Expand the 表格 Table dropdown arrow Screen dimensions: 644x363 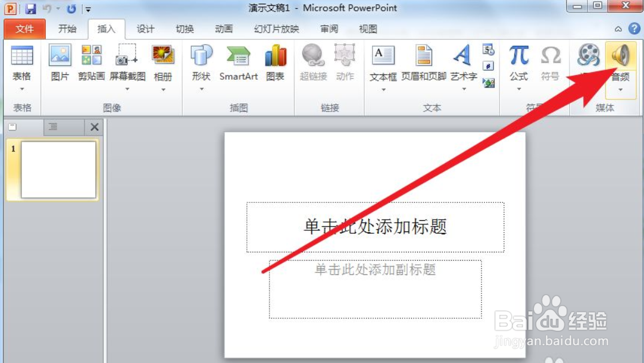pos(22,88)
